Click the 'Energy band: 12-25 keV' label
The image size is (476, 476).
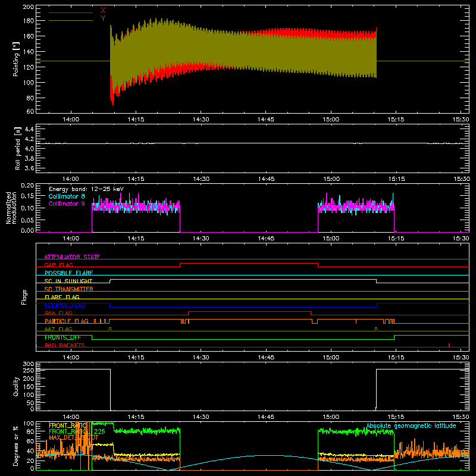pyautogui.click(x=86, y=189)
